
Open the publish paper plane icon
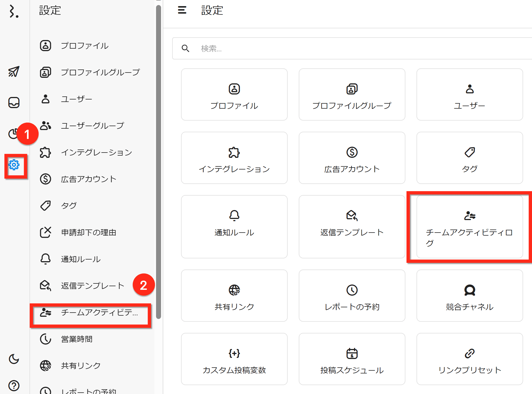pyautogui.click(x=14, y=72)
